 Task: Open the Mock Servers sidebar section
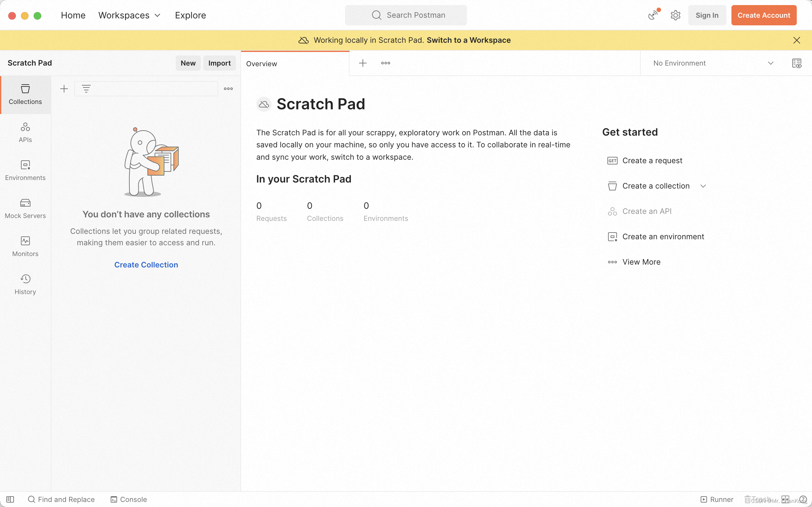pyautogui.click(x=25, y=208)
